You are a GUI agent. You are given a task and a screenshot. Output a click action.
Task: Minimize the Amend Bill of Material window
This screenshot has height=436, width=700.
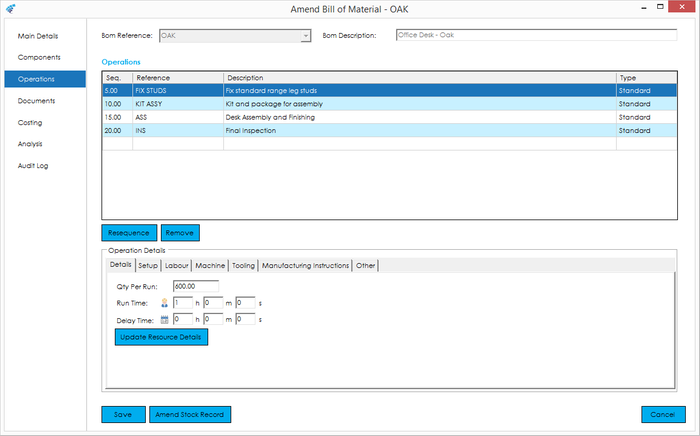pyautogui.click(x=644, y=8)
